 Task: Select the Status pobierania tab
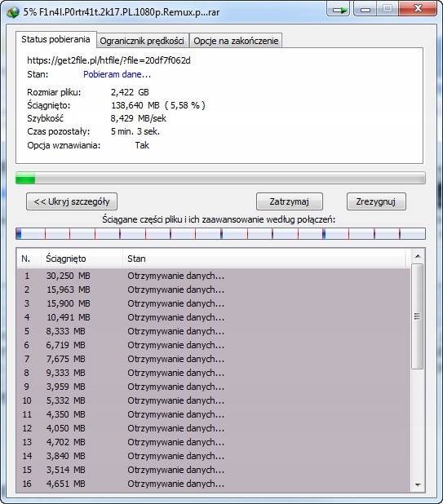[56, 39]
